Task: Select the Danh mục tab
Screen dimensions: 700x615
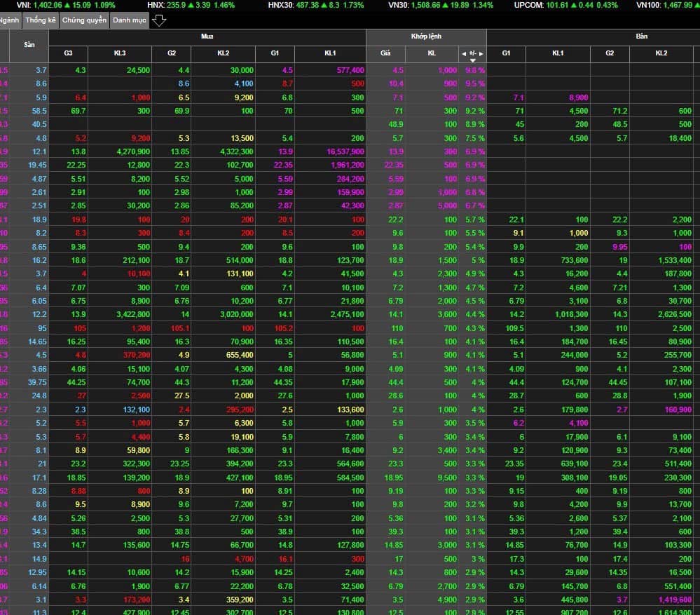Action: click(x=130, y=20)
